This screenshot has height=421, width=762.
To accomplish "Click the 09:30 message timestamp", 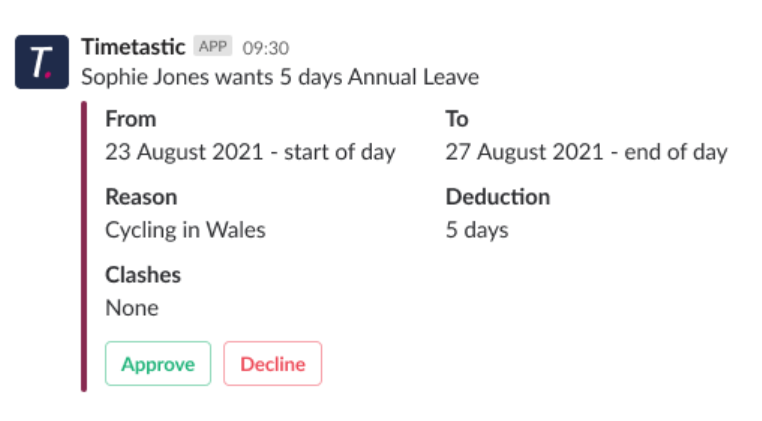I will [x=266, y=48].
